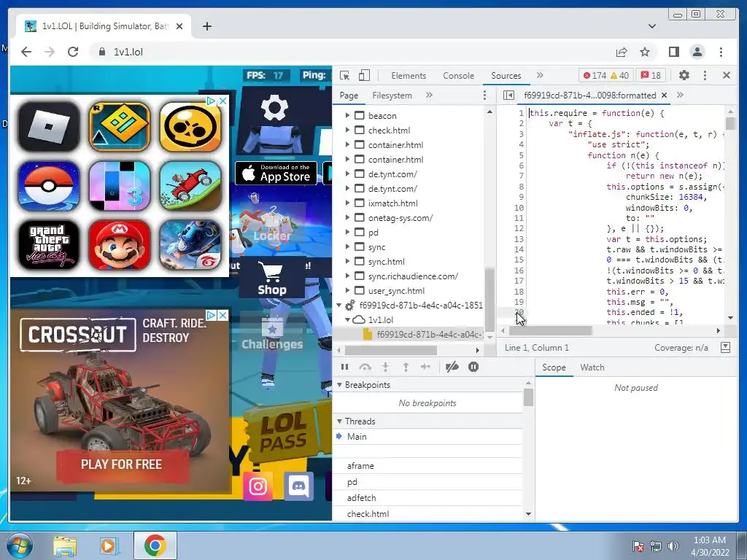
Task: Switch to the Scope tab
Action: click(x=554, y=367)
